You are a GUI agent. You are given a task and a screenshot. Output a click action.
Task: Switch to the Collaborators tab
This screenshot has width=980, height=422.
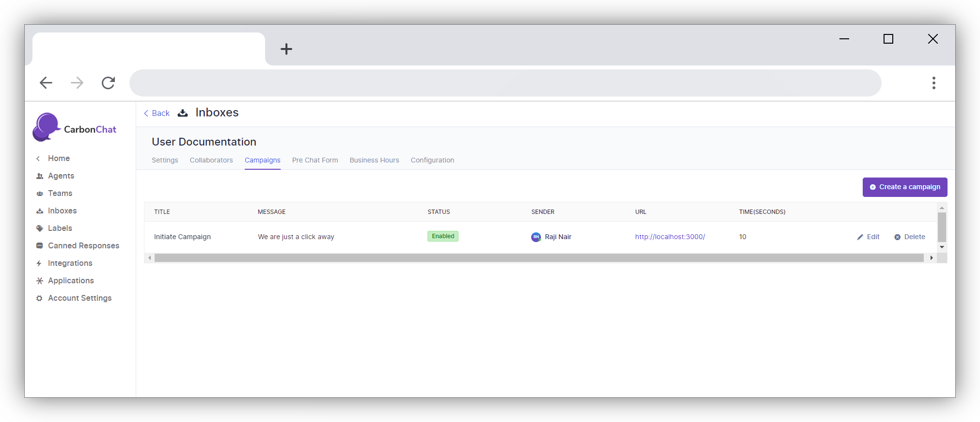[x=211, y=161]
